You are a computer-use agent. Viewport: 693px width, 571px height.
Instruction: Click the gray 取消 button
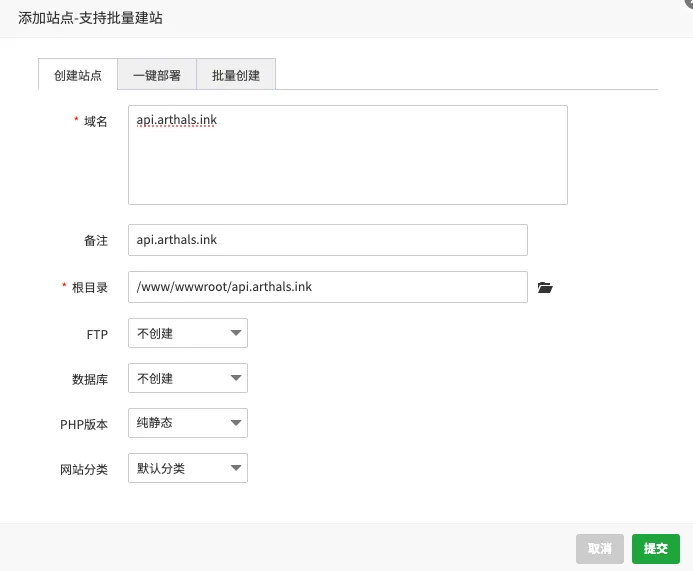pos(600,549)
